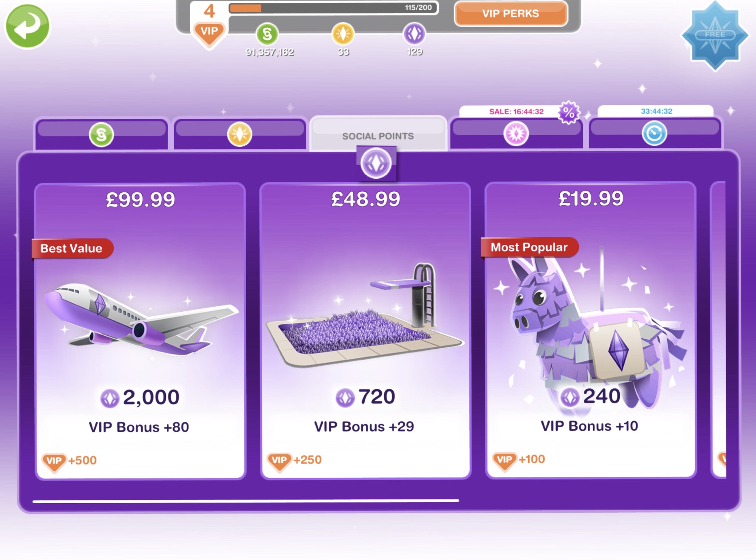Open the blue FREE snowflake badge

point(715,35)
